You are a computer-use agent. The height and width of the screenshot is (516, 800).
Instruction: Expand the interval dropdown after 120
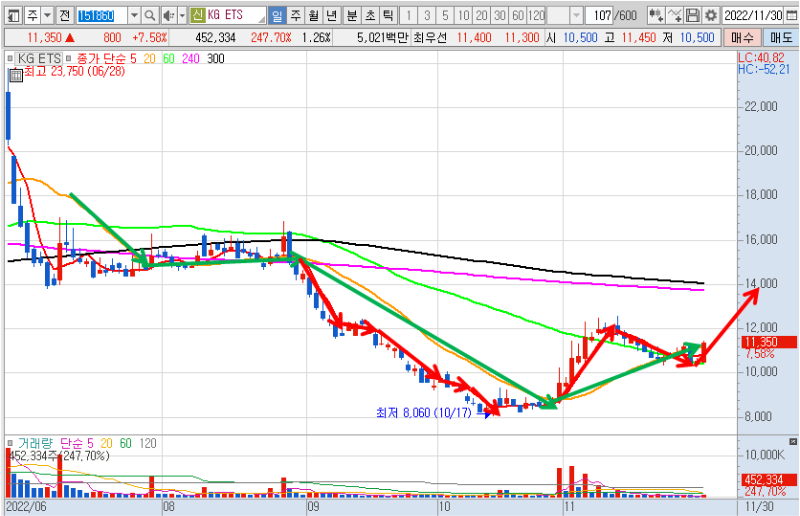577,16
